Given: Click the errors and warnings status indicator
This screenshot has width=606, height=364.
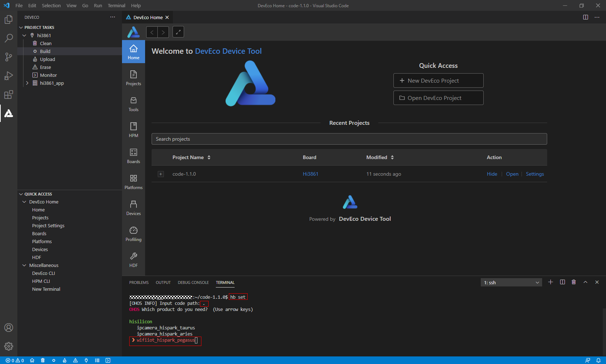Looking at the screenshot, I should click(x=15, y=360).
